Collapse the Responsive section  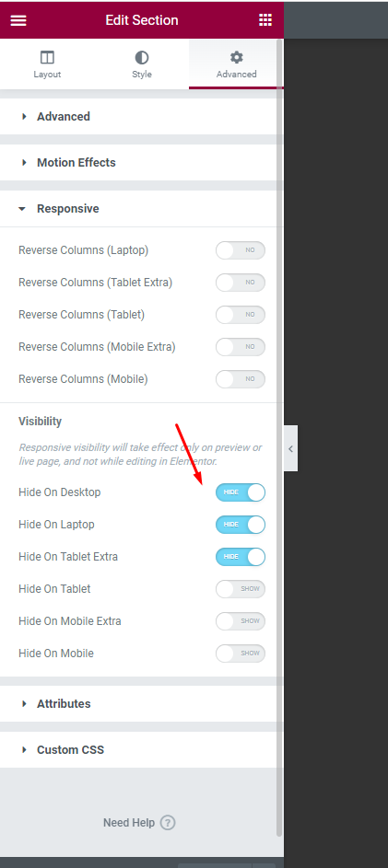coord(138,209)
